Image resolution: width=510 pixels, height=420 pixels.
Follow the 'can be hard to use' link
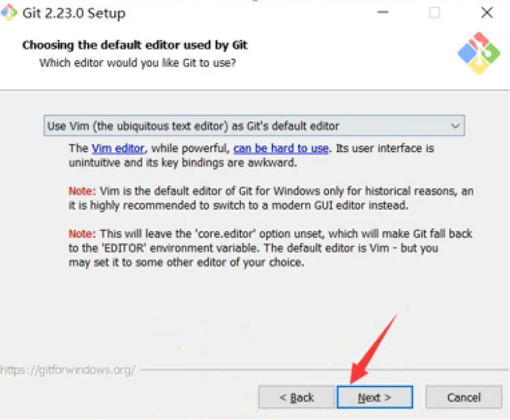pos(281,148)
